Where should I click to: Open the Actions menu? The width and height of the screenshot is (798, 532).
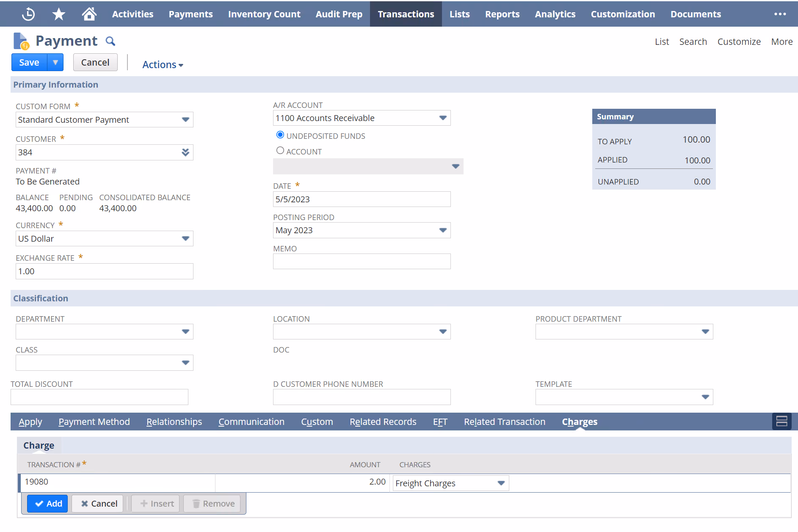[x=163, y=64]
